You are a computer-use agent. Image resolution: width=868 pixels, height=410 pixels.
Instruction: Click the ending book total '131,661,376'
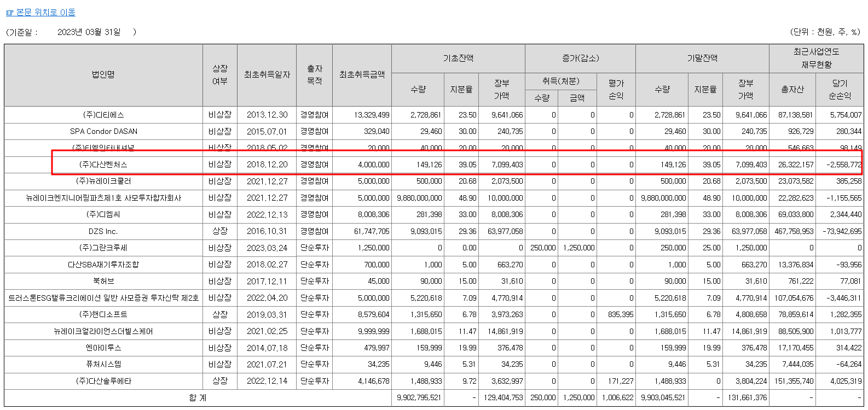[747, 397]
